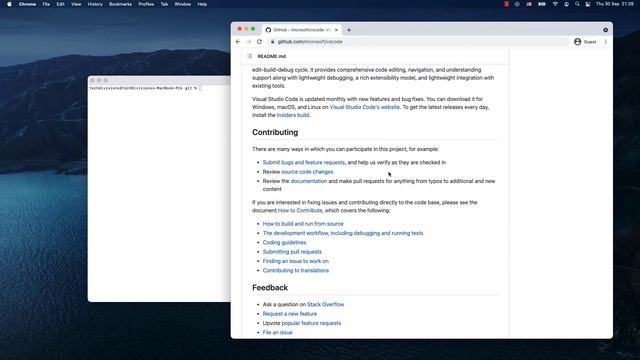Click the Feedback heading
This screenshot has width=640, height=360.
270,288
